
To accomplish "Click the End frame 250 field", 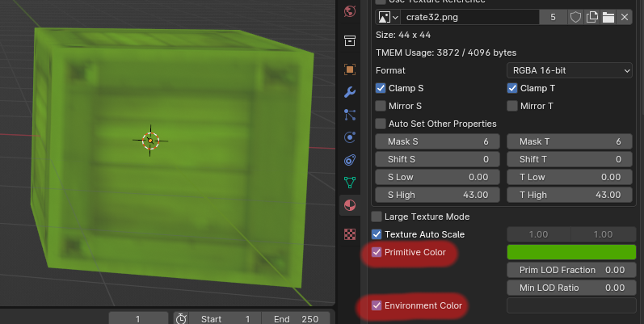I will coord(295,318).
